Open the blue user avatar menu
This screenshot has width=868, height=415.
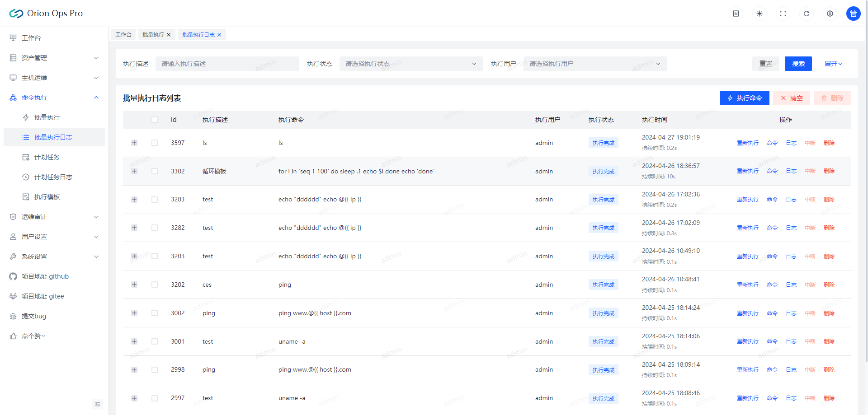point(854,14)
